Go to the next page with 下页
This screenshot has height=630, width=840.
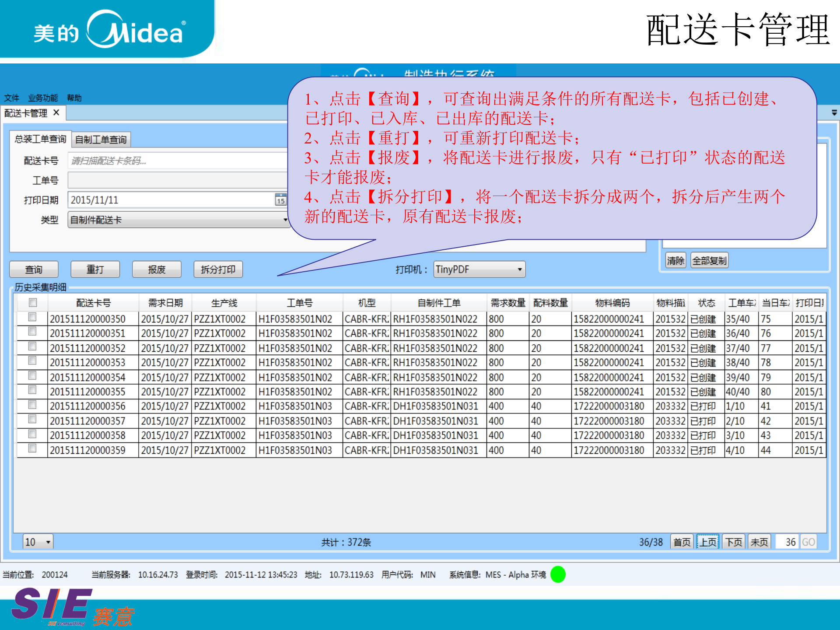[x=734, y=542]
